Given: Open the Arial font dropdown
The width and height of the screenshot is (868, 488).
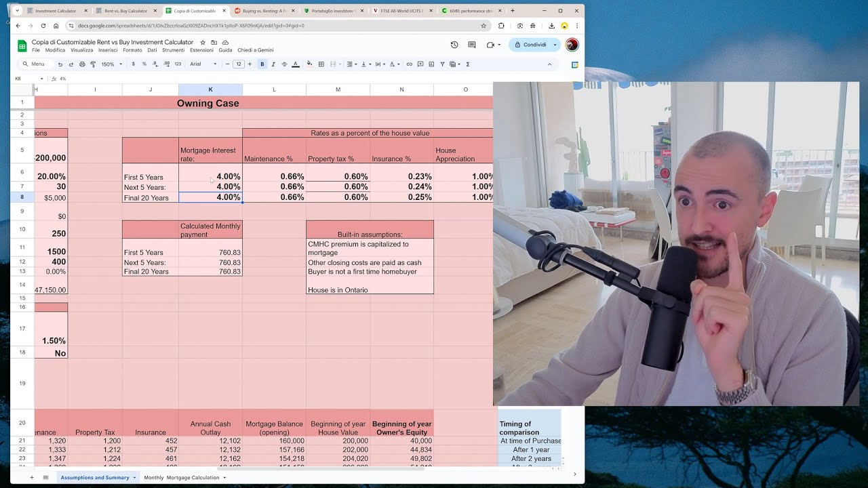Looking at the screenshot, I should (x=203, y=64).
